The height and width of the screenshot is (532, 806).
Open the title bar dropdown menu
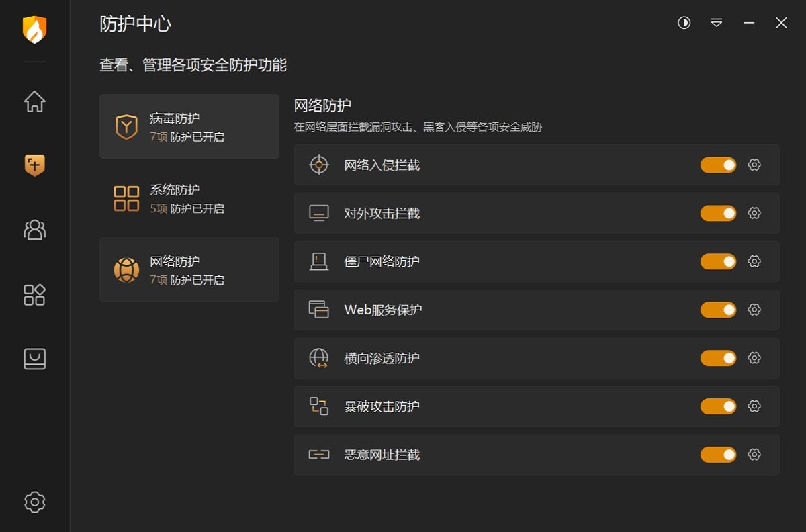tap(717, 23)
